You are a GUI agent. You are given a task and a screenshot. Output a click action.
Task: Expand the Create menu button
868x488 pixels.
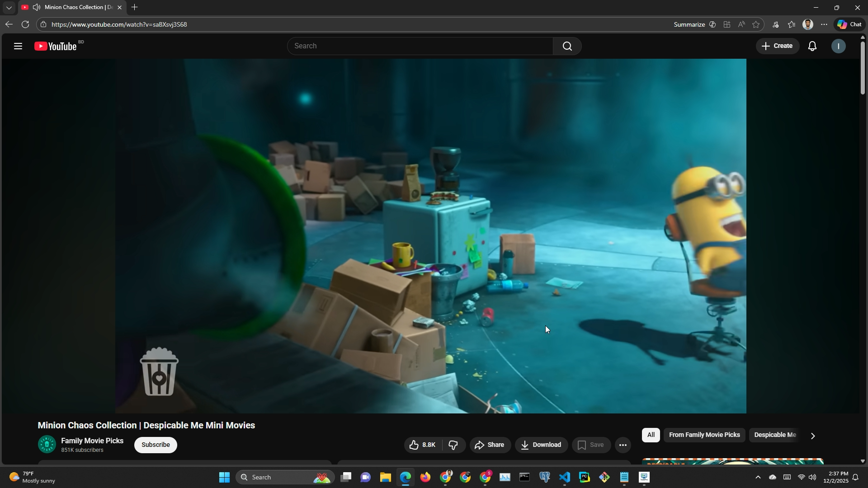777,46
